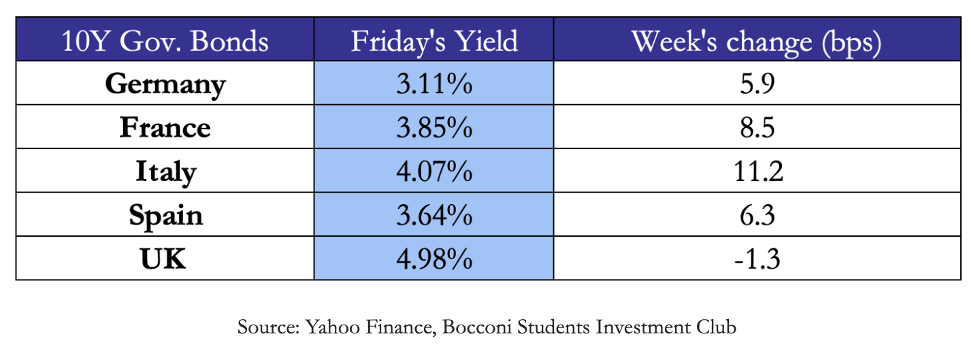Select Germany's 5.9 weekly change value

(x=756, y=84)
